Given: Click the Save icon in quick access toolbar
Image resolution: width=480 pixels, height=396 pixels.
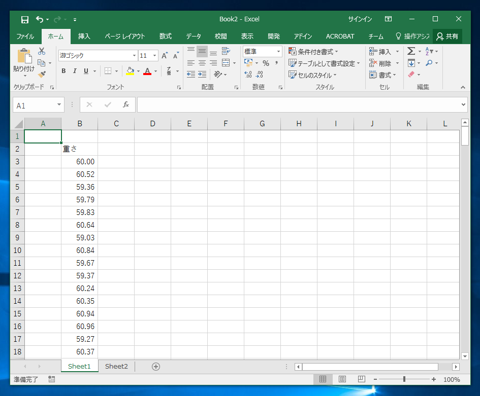Looking at the screenshot, I should tap(25, 20).
